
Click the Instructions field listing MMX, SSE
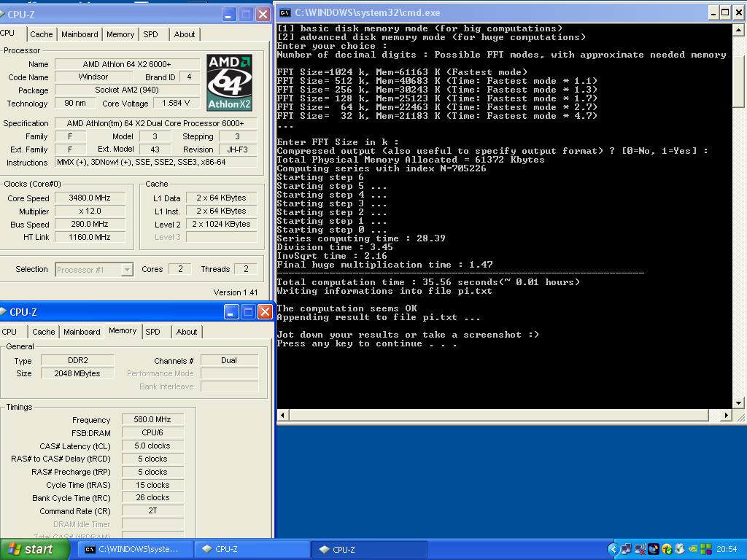click(156, 162)
